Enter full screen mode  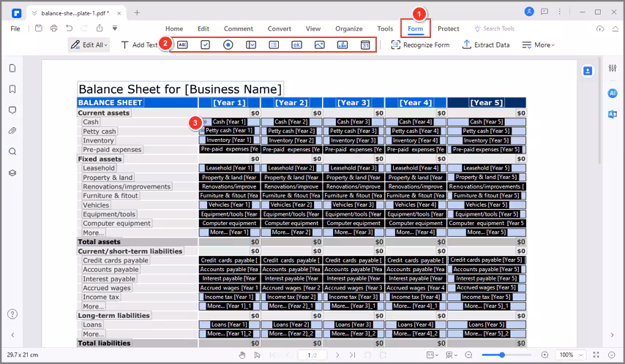click(x=596, y=354)
